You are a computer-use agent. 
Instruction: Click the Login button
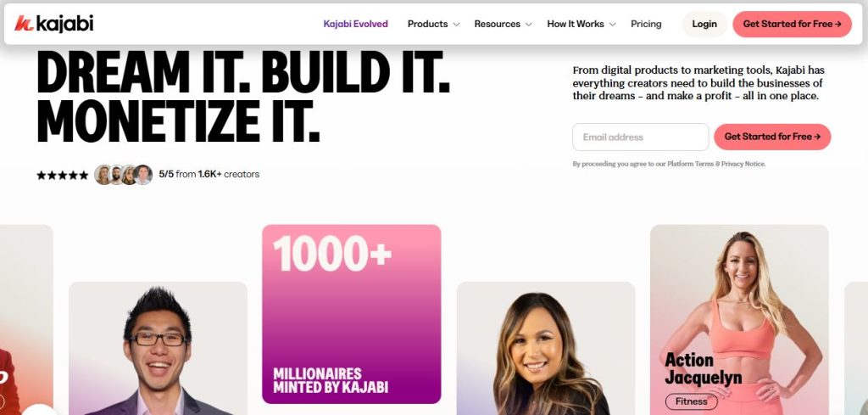[704, 24]
